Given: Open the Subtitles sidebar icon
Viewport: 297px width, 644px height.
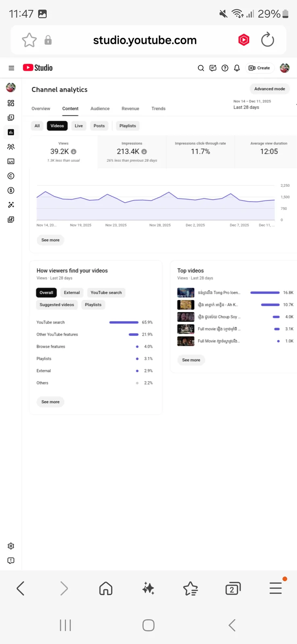Looking at the screenshot, I should coord(11,161).
